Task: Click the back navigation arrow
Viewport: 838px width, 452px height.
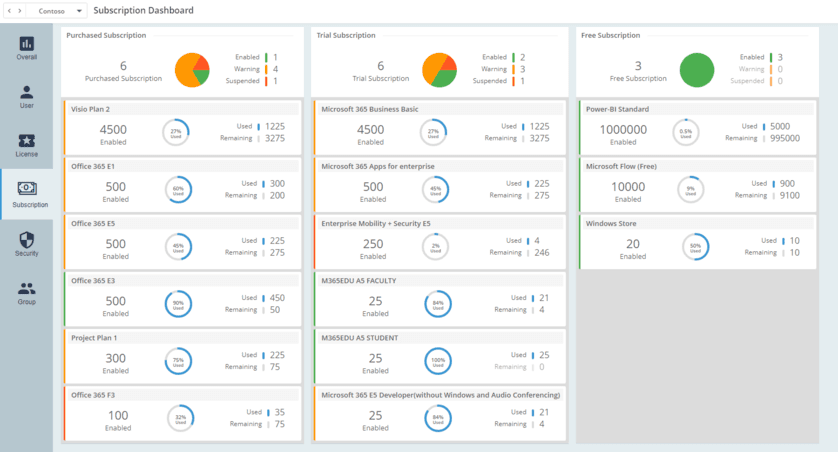Action: 8,11
